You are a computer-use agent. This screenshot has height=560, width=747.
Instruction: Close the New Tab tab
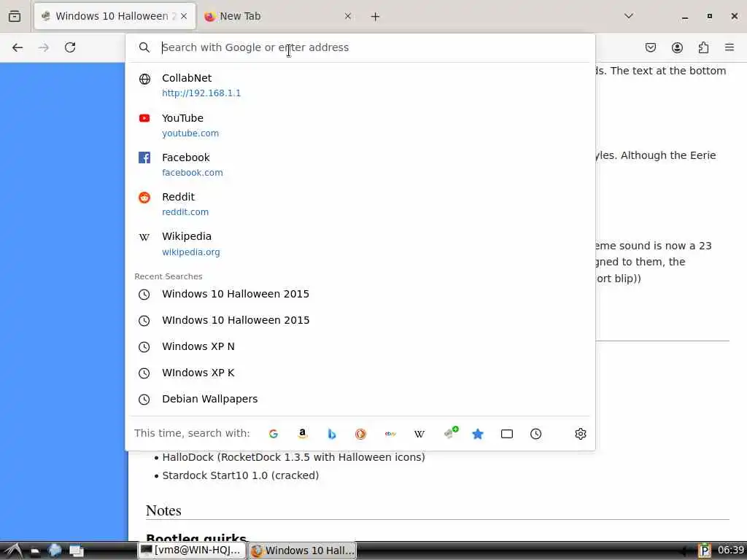[348, 16]
